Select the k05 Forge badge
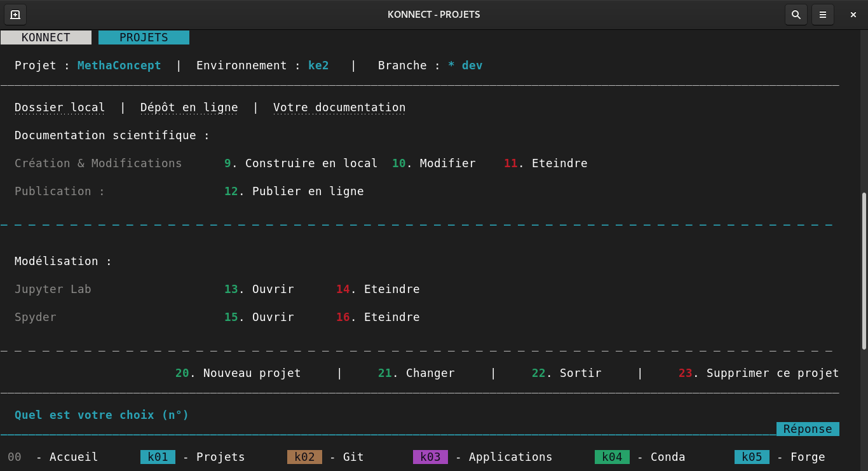The image size is (868, 471). click(x=752, y=457)
